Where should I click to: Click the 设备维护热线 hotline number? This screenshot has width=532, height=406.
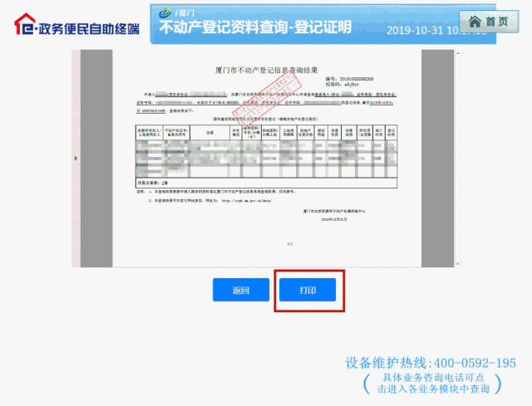click(x=430, y=364)
